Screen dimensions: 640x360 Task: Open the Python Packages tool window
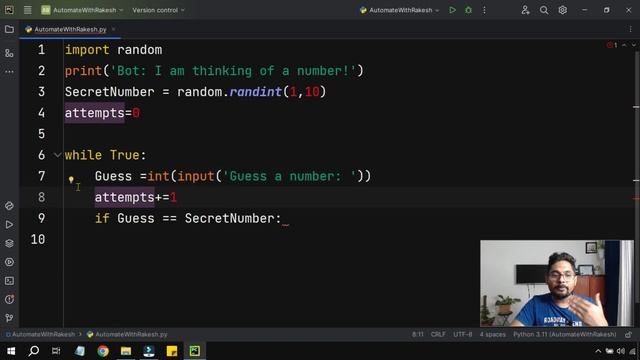(9, 206)
